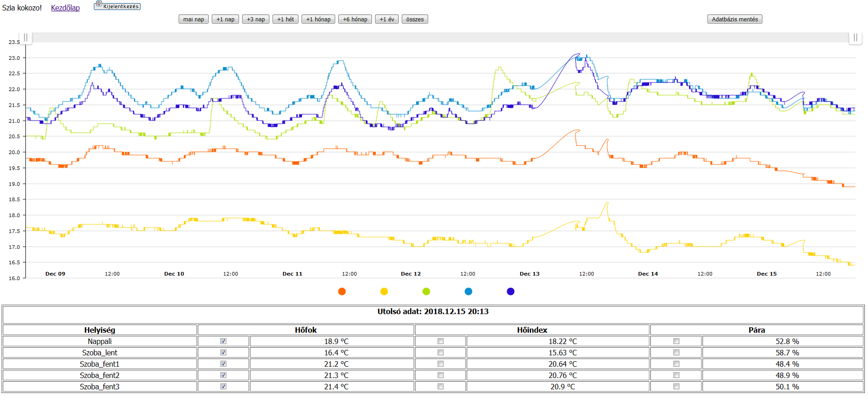Viewport: 868px width, 412px height.
Task: Click the Adatbázis mentés button
Action: pyautogui.click(x=735, y=19)
